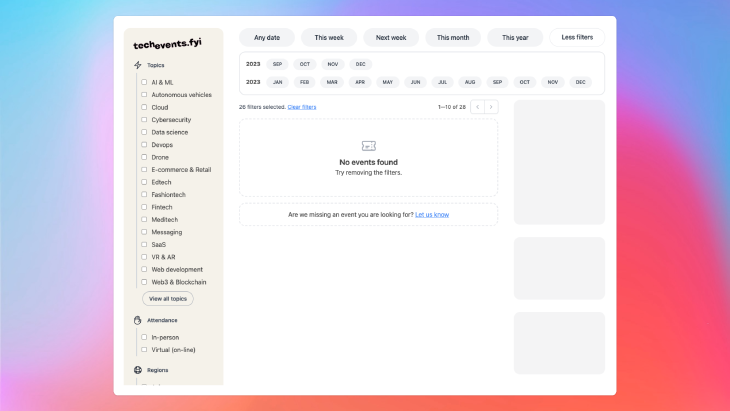Click the techevents.fyi logo

click(167, 44)
